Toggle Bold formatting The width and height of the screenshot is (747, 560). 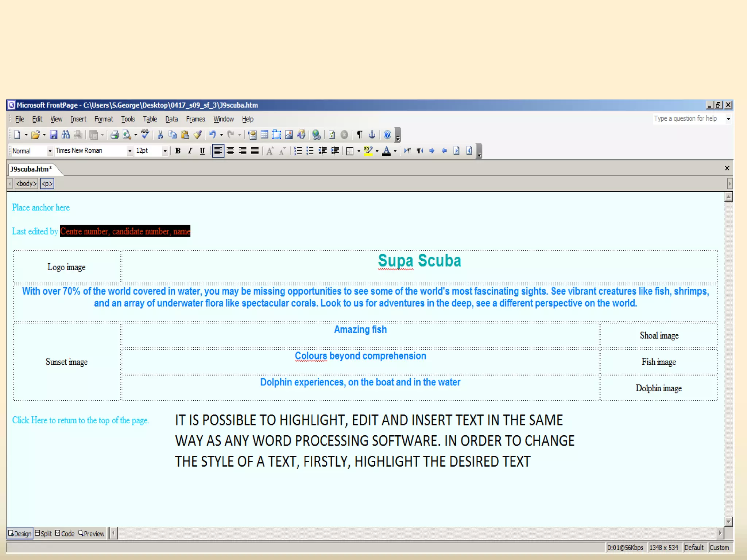(x=178, y=151)
